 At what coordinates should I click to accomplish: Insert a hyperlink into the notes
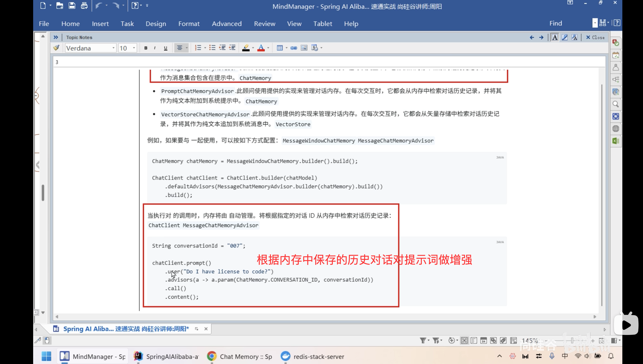coord(294,48)
